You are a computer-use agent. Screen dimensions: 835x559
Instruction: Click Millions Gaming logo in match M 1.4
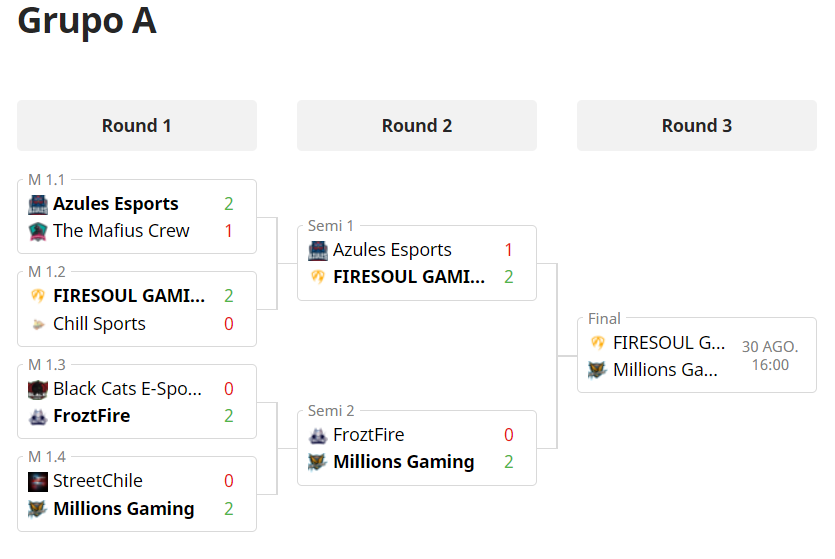tap(38, 509)
